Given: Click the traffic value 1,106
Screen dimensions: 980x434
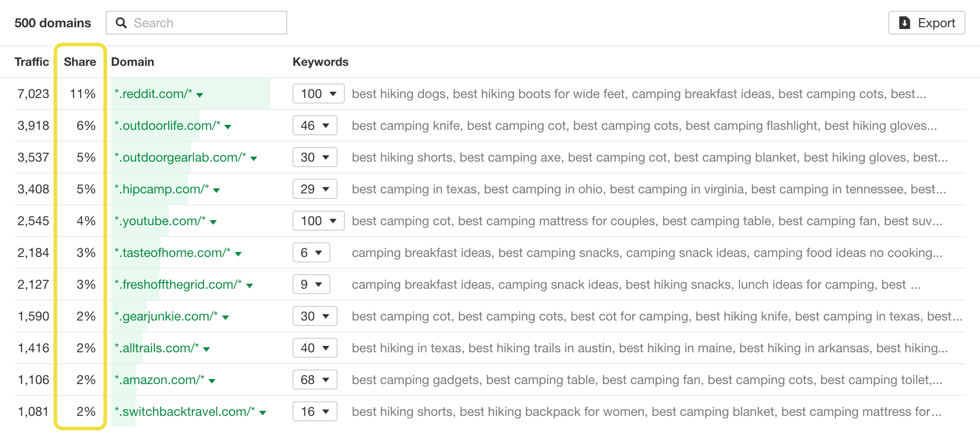Looking at the screenshot, I should pyautogui.click(x=33, y=380).
